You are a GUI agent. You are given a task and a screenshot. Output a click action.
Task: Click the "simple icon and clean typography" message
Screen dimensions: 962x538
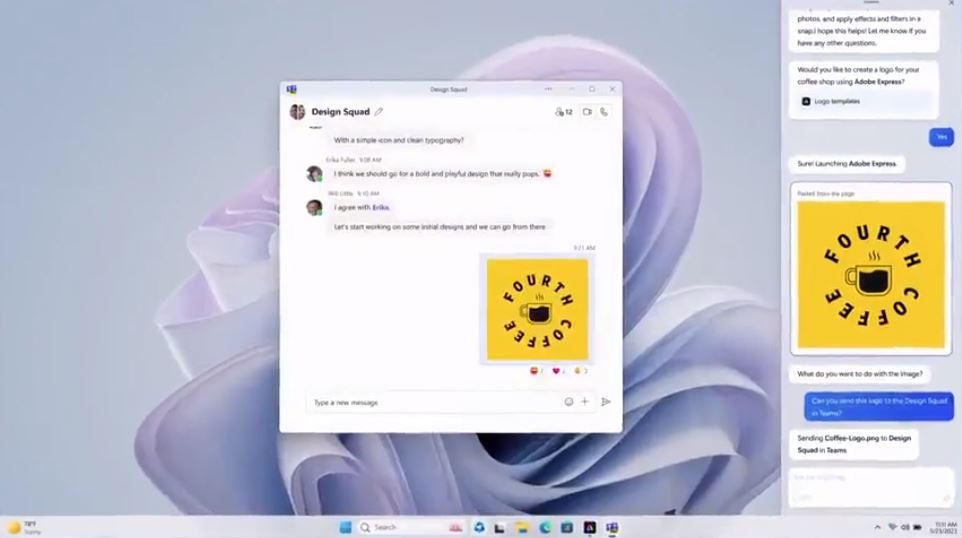tap(399, 140)
